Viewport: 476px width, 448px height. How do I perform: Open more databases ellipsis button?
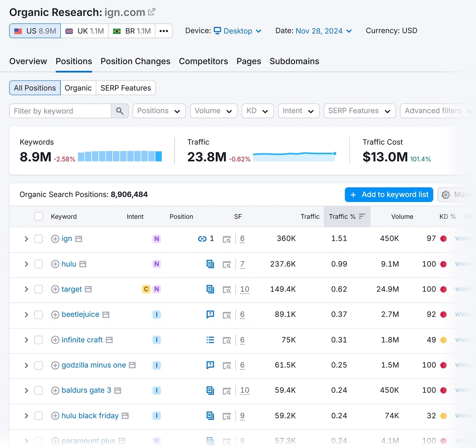pyautogui.click(x=164, y=31)
